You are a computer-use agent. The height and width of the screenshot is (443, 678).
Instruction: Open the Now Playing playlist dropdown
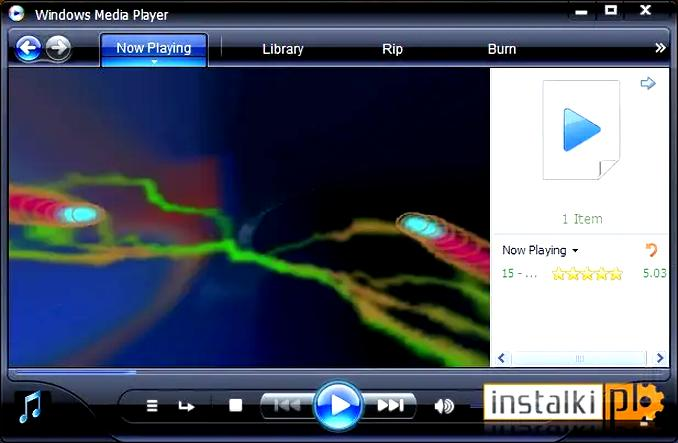tap(540, 250)
